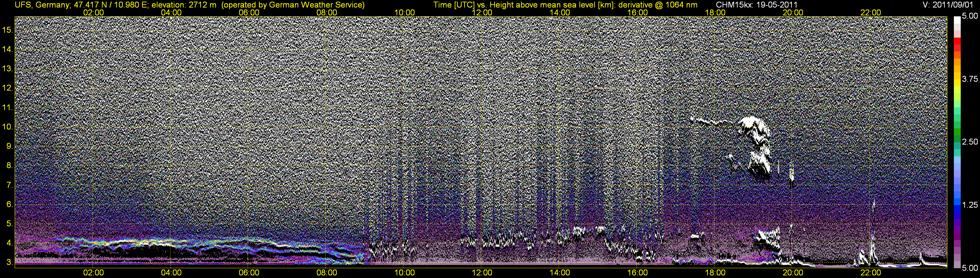The image size is (980, 278).
Task: Select the 10:00 label on bottom axis
Action: (x=404, y=273)
